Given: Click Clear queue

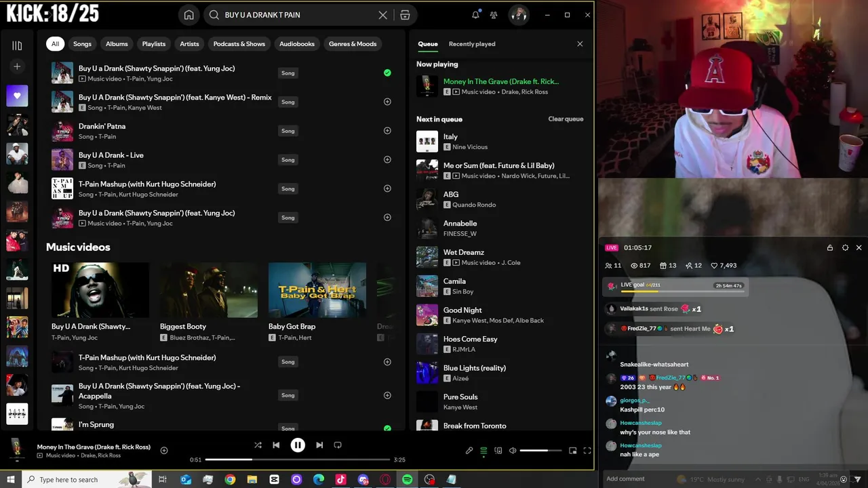Looking at the screenshot, I should (566, 119).
